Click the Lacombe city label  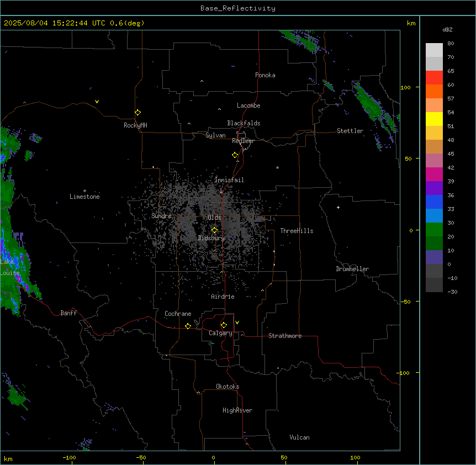(248, 105)
